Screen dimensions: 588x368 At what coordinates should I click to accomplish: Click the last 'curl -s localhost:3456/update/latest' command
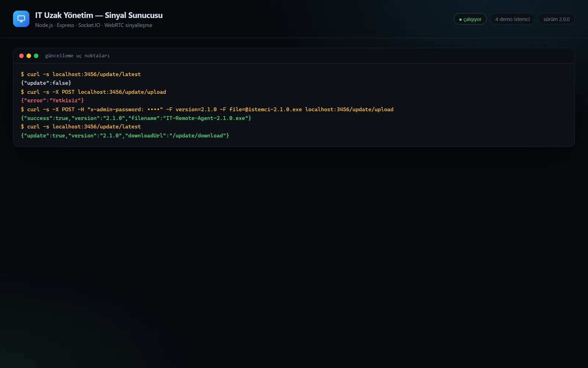(x=81, y=127)
